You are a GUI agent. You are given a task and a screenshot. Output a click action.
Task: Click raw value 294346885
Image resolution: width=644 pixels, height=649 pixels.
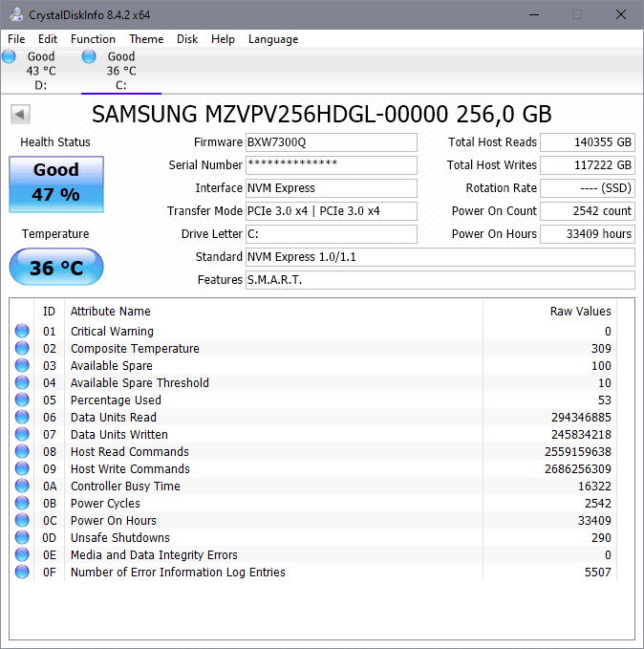pyautogui.click(x=581, y=417)
